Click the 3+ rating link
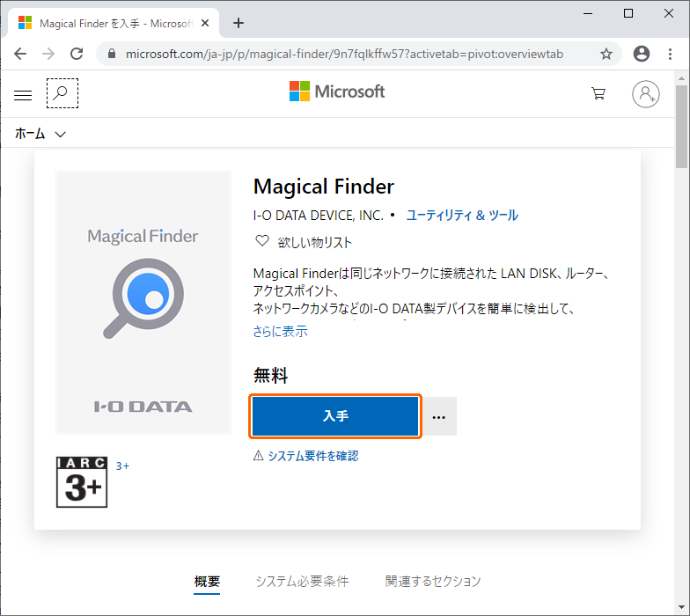 122,466
